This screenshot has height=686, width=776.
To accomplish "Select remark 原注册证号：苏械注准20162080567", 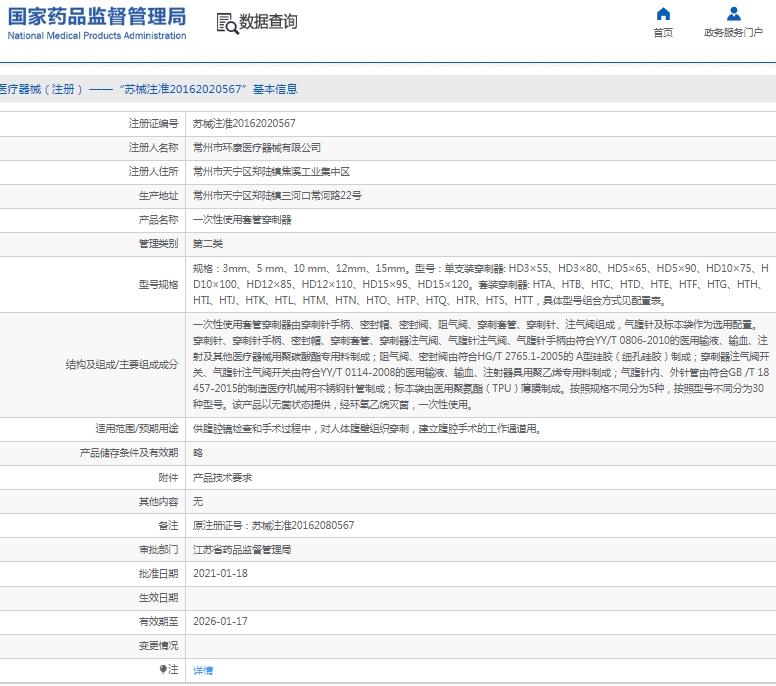I will tap(274, 525).
